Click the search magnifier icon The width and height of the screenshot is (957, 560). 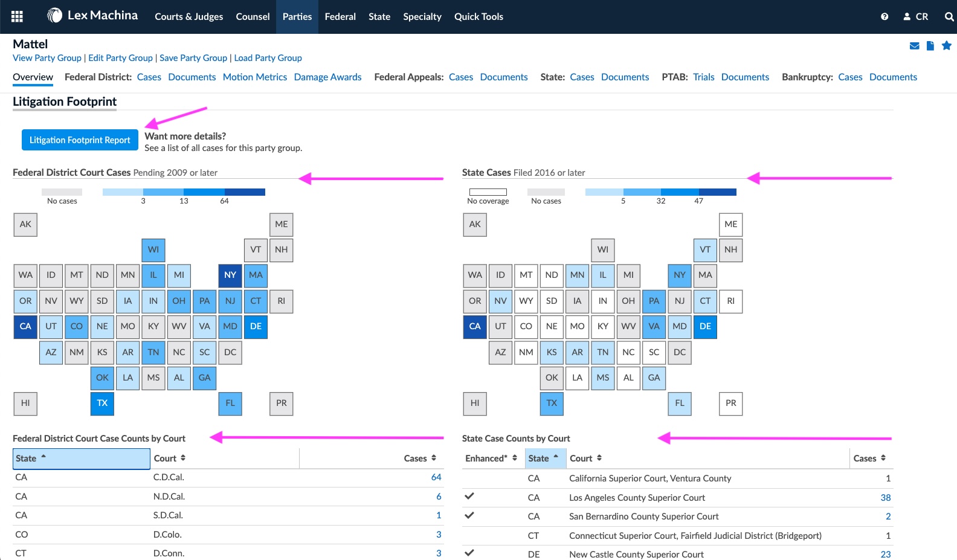949,17
